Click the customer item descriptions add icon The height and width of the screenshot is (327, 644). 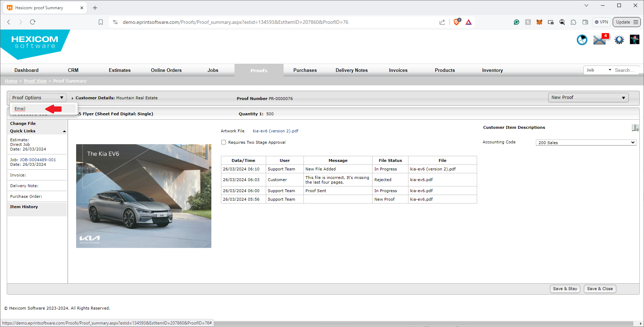point(635,128)
